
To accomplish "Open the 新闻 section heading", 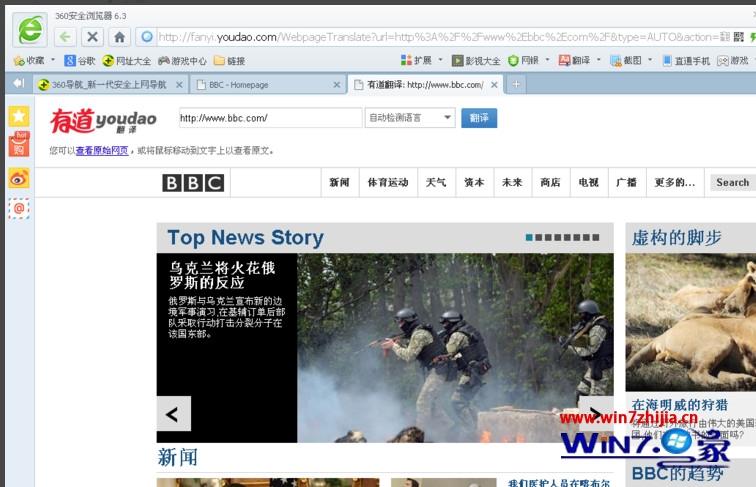I will point(177,457).
